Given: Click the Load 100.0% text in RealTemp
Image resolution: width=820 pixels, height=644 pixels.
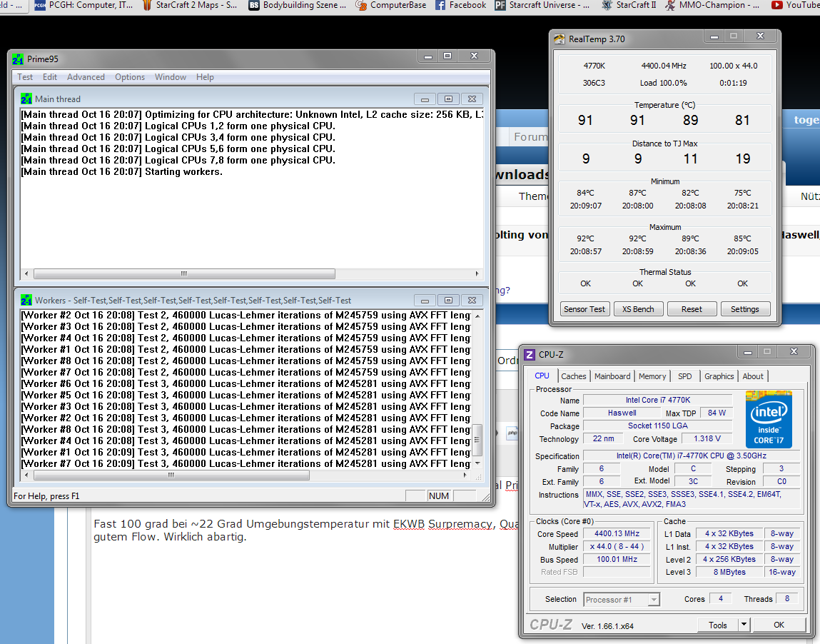Looking at the screenshot, I should (x=663, y=83).
